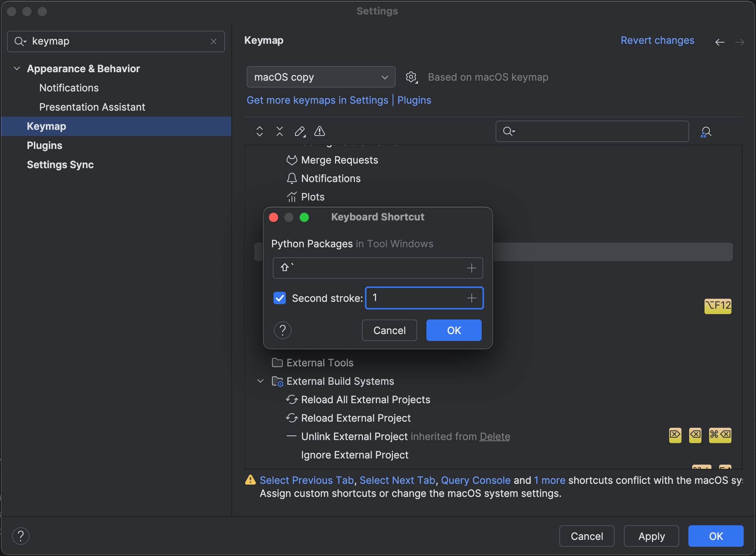Viewport: 756px width, 556px height.
Task: Open Get more keymaps in Settings link
Action: pos(317,100)
